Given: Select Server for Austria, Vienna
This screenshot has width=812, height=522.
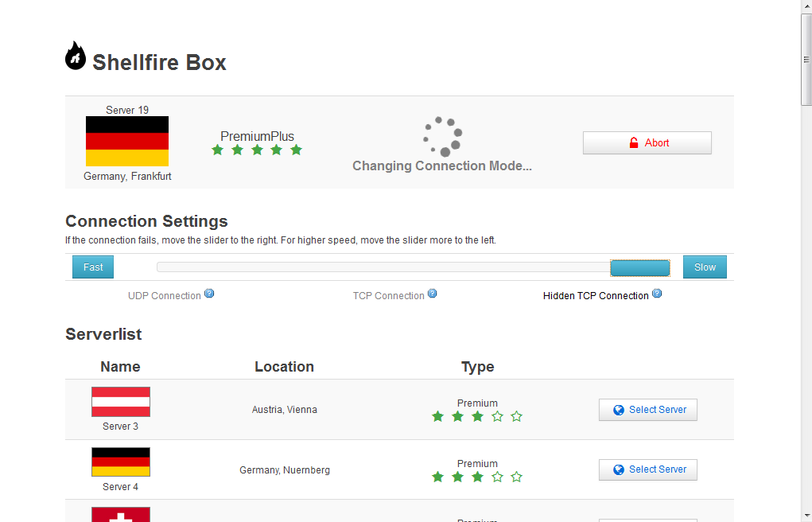Looking at the screenshot, I should click(648, 410).
